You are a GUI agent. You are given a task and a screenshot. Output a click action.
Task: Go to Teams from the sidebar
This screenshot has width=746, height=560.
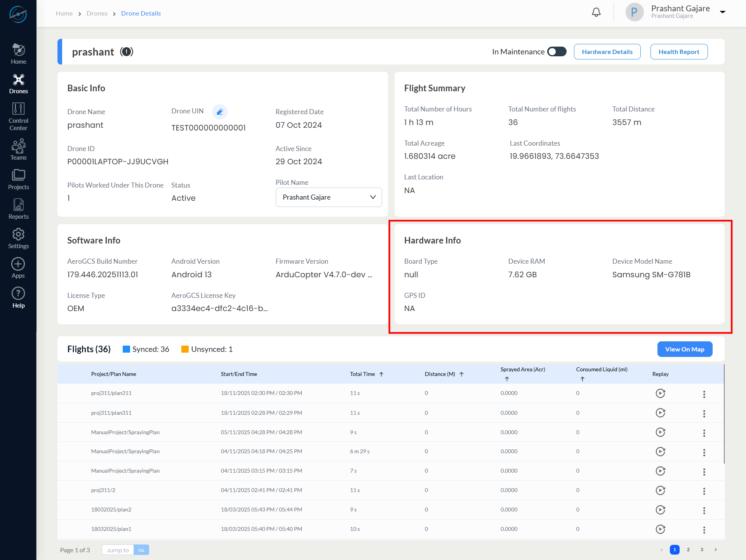click(18, 150)
